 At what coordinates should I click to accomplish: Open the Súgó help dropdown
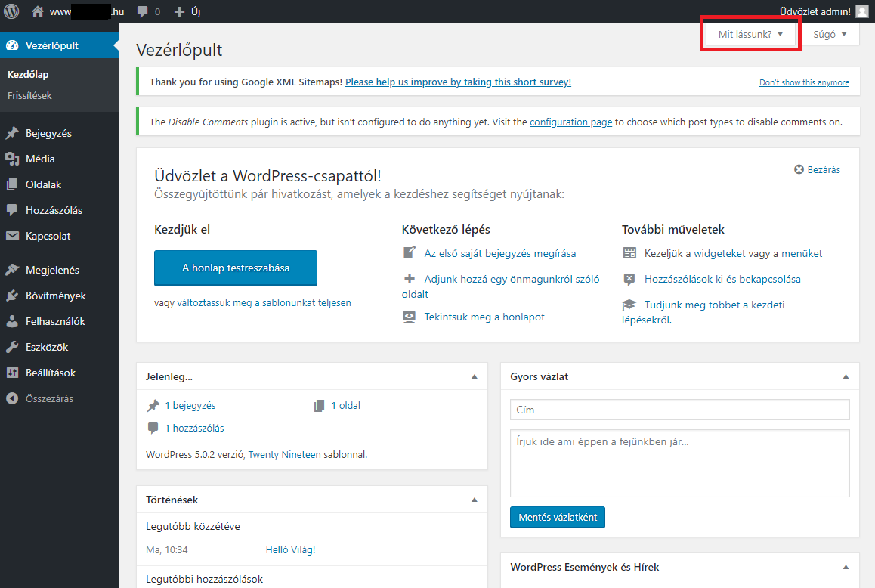tap(830, 34)
